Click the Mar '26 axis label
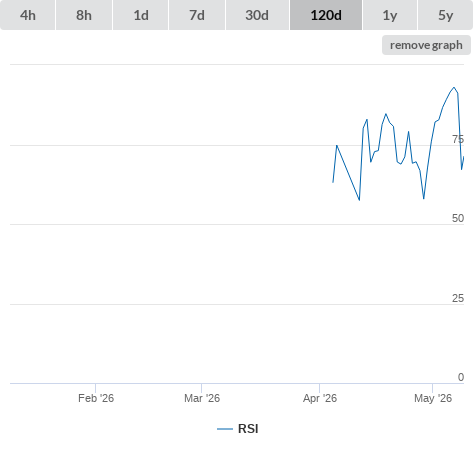The image size is (474, 455). click(202, 398)
